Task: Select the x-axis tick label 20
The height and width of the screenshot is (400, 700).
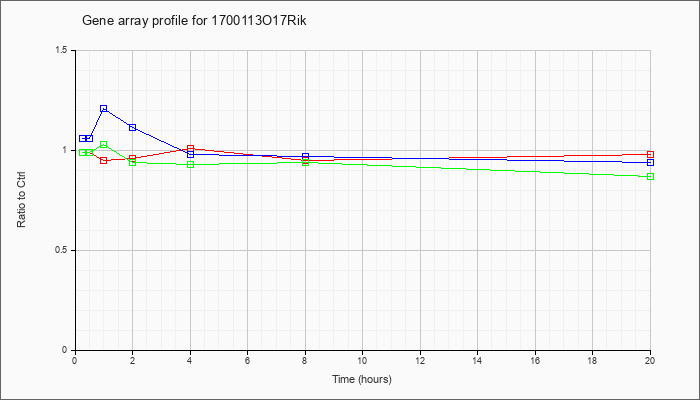Action: (650, 360)
